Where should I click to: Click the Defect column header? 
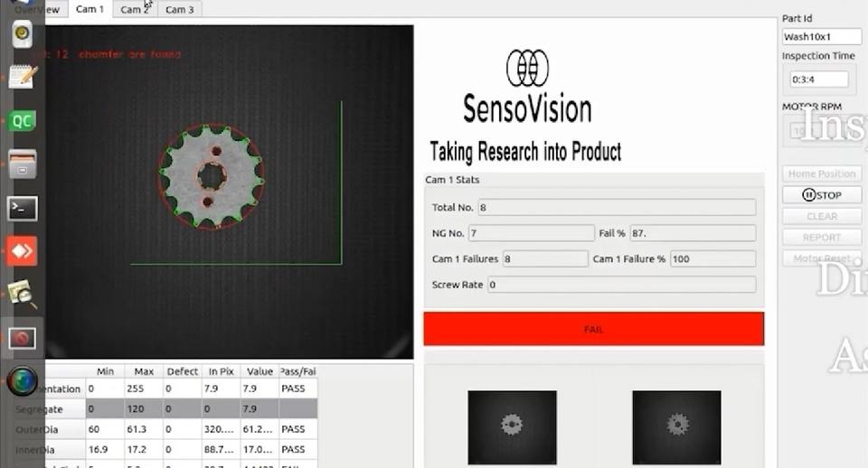(182, 371)
